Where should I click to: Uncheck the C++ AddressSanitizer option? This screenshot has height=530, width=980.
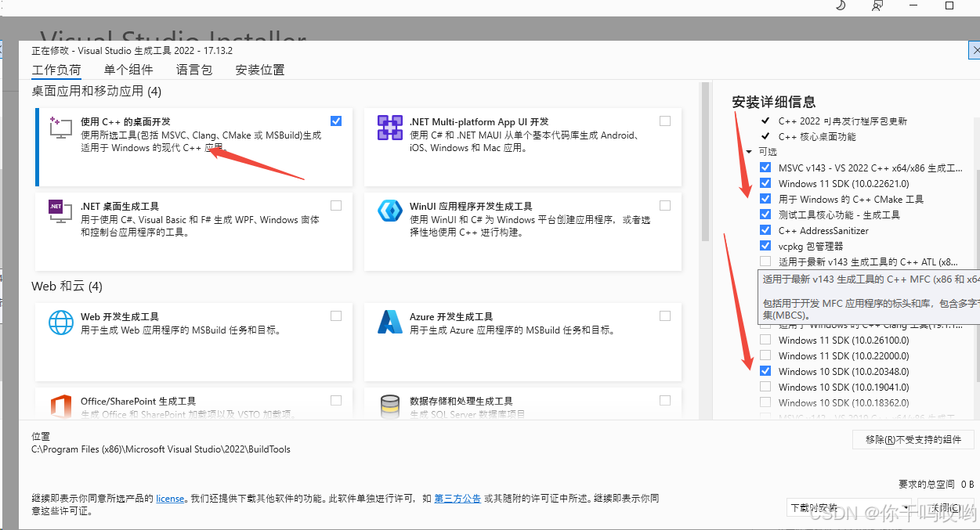pos(765,230)
